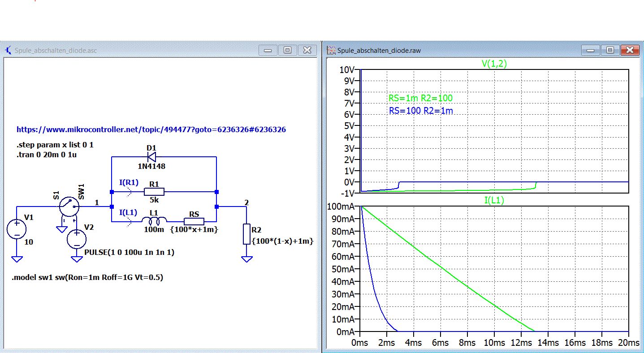Select the .step param directive text
The image size is (644, 353).
click(55, 145)
